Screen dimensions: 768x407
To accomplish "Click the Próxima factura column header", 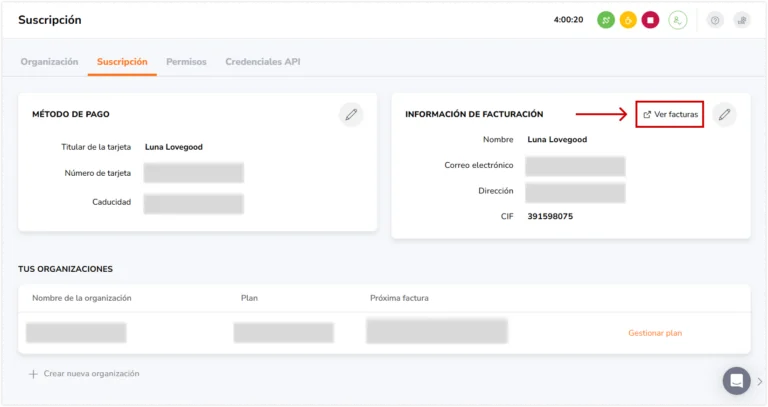I will pos(399,298).
